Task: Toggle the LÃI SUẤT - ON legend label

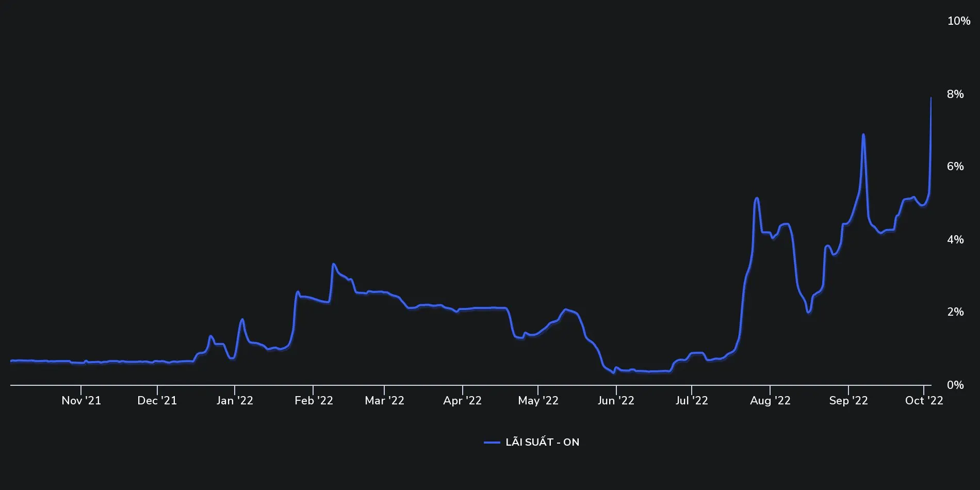Action: tap(542, 442)
